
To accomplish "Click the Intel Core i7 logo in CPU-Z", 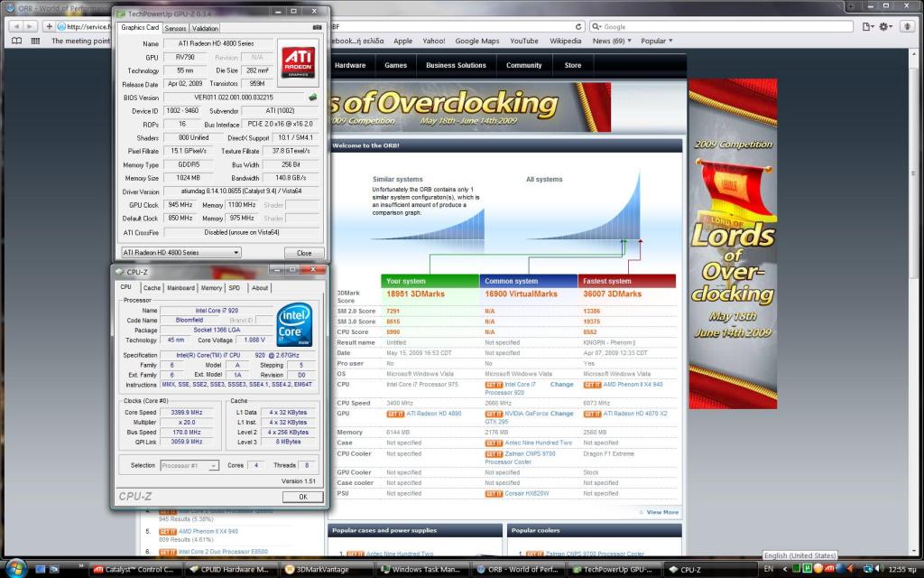I will (294, 324).
